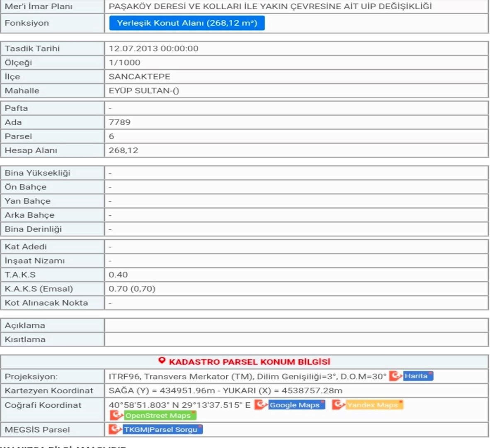This screenshot has height=448, width=490.
Task: Click the red icon beside OpenStreet Maps
Action: click(x=116, y=415)
